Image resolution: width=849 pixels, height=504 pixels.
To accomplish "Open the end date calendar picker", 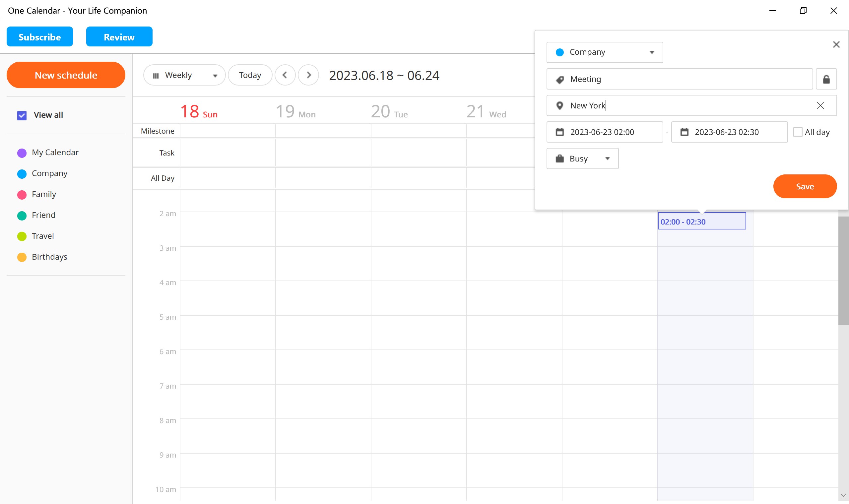I will (x=685, y=132).
